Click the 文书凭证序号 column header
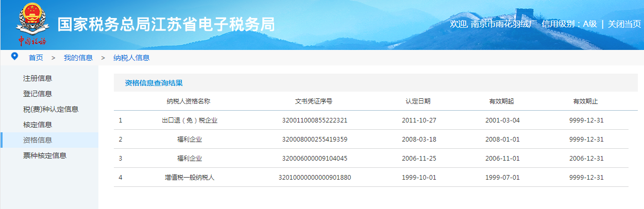Viewport: 644px width, 209px height. point(314,101)
